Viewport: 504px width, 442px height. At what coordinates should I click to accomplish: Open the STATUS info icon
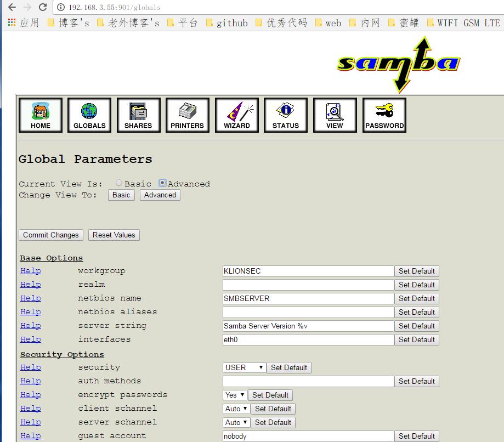click(286, 115)
